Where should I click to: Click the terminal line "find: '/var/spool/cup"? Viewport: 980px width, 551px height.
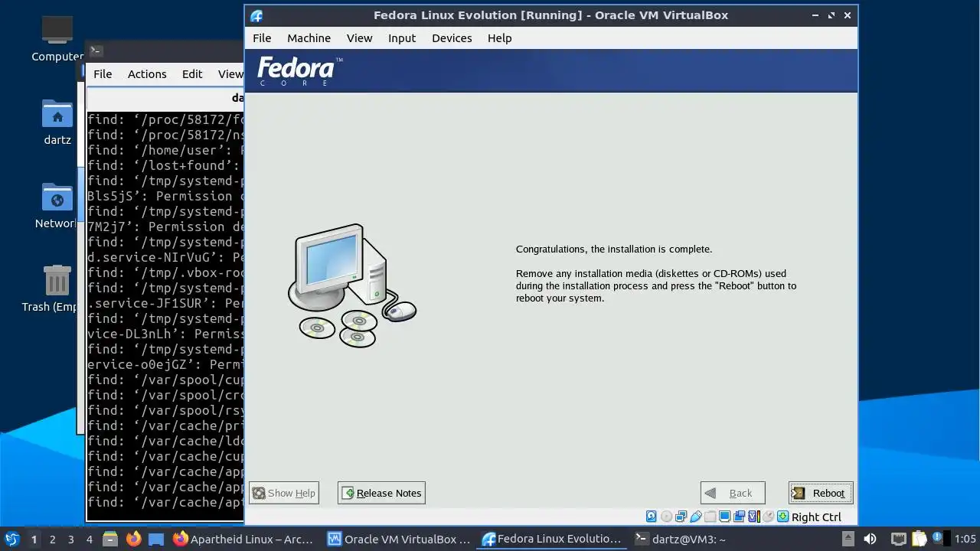165,380
